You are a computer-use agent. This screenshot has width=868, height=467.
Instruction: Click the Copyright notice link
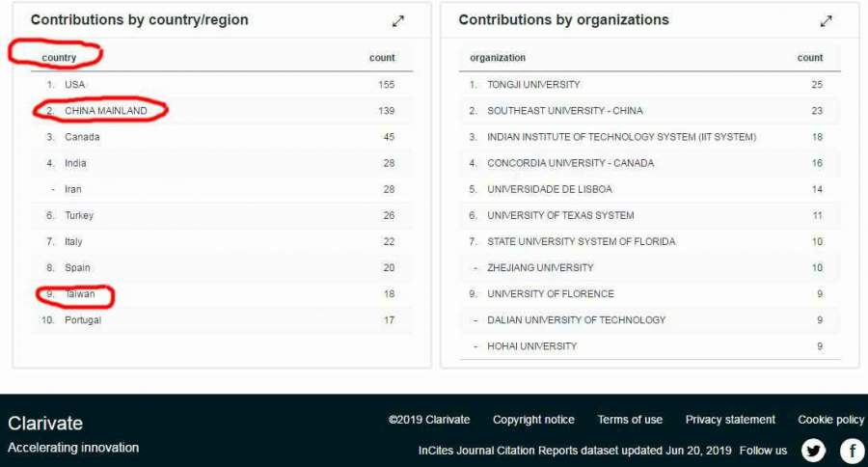point(533,420)
